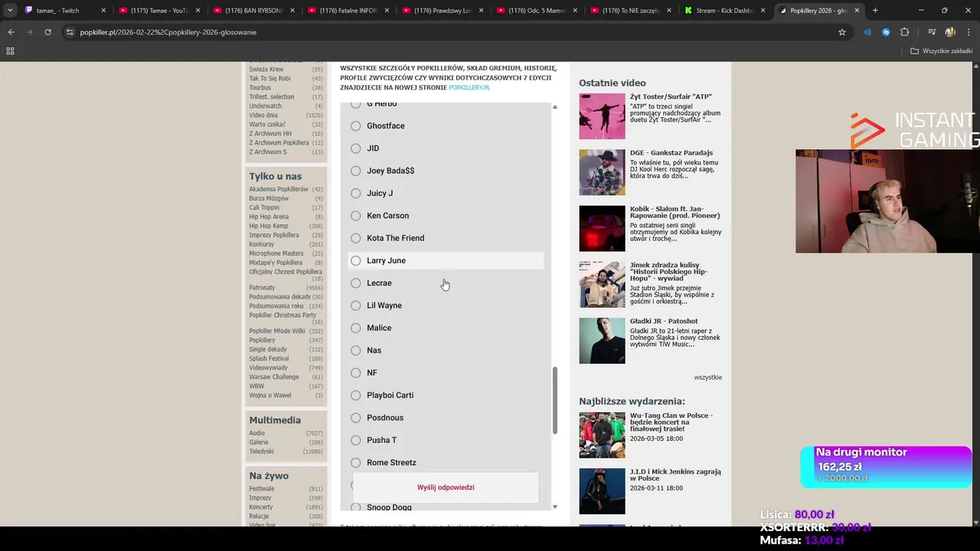The image size is (980, 551).
Task: Choose Lil Wayne in the poll
Action: (355, 305)
